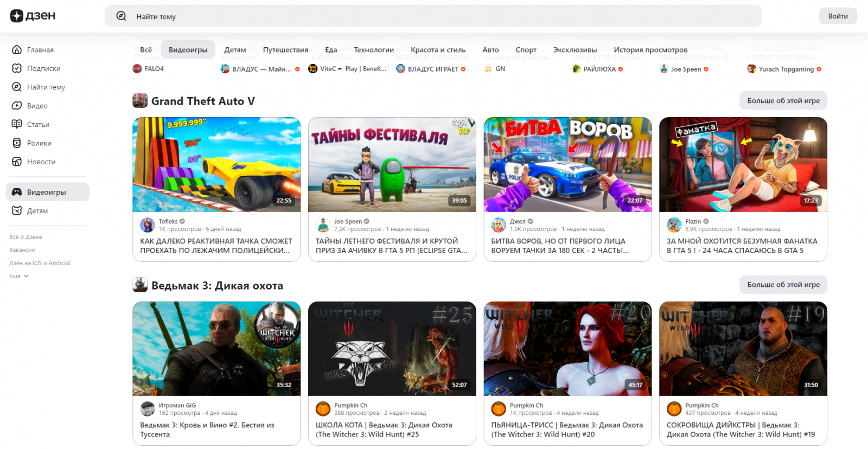Click the Flazin channel avatar
868x449 pixels.
(x=674, y=225)
